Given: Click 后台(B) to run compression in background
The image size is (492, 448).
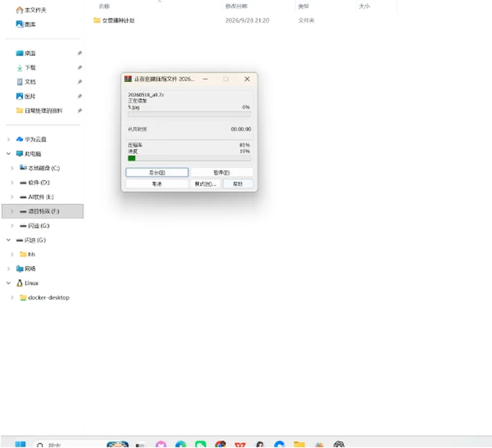Looking at the screenshot, I should [x=157, y=172].
